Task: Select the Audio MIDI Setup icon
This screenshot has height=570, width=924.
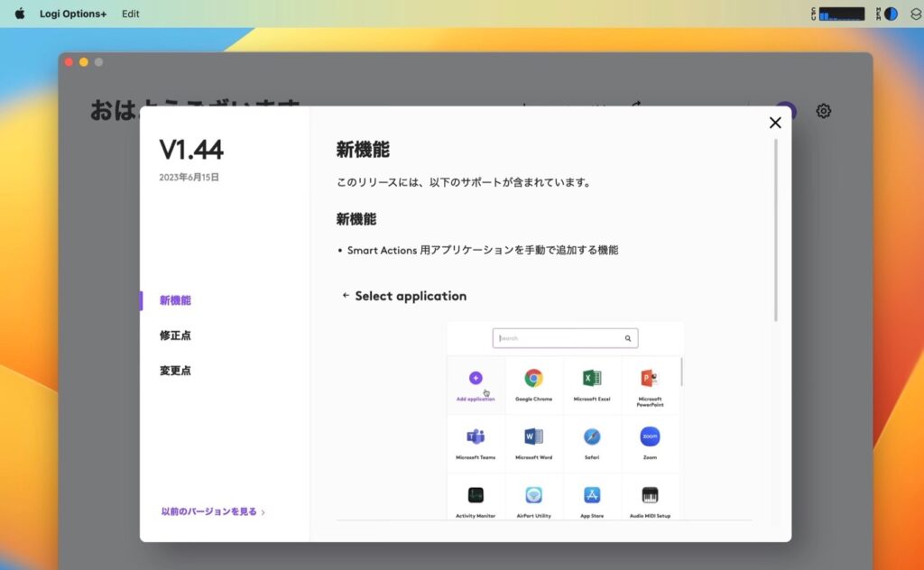Action: coord(648,494)
